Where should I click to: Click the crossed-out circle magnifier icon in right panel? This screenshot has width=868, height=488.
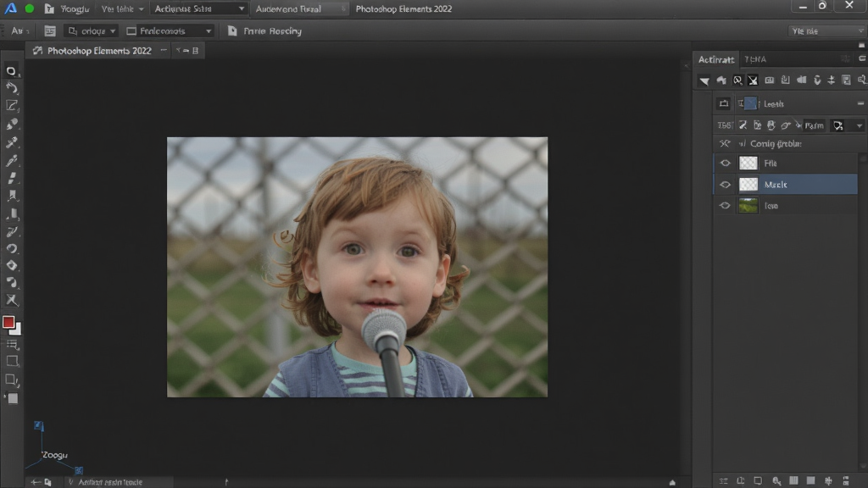(737, 80)
